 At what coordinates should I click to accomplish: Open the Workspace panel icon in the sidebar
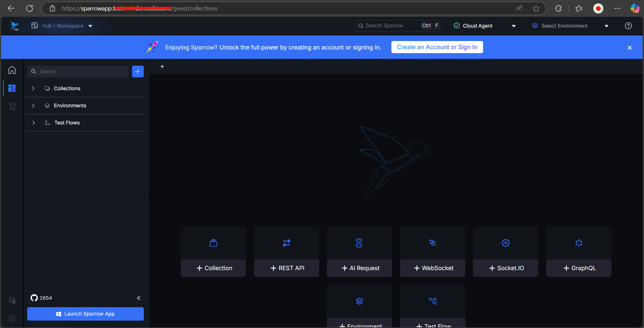tap(12, 88)
